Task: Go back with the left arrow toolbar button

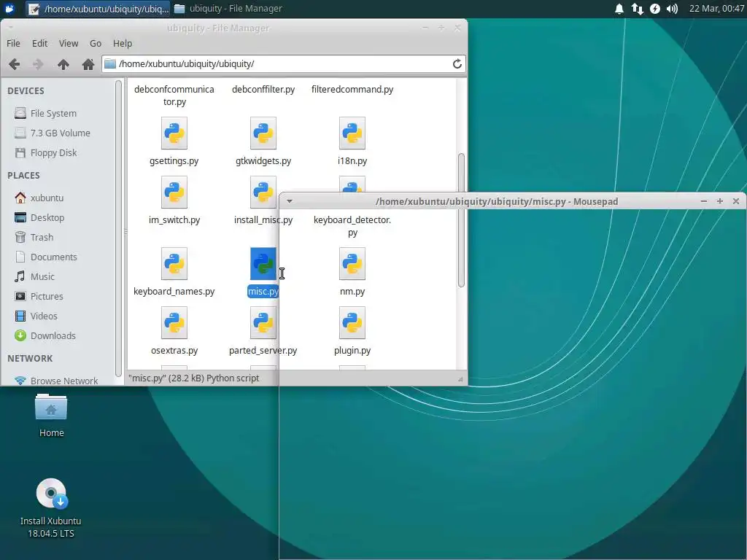Action: pyautogui.click(x=15, y=64)
